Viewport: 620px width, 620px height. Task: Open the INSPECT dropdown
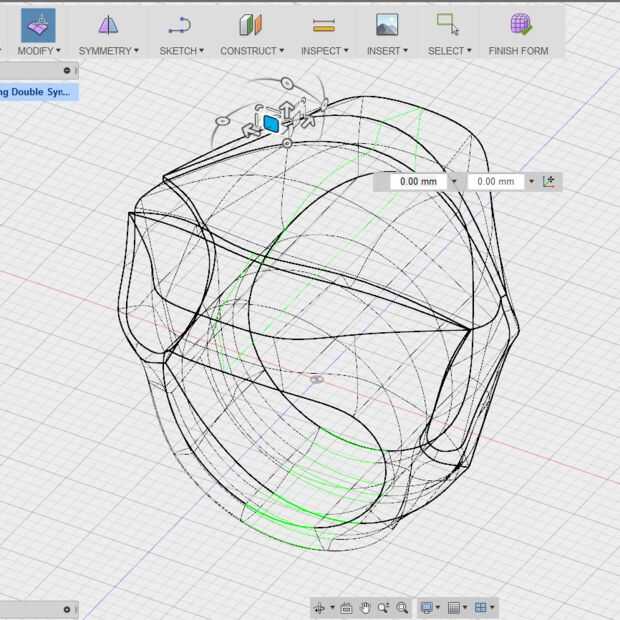[x=325, y=51]
